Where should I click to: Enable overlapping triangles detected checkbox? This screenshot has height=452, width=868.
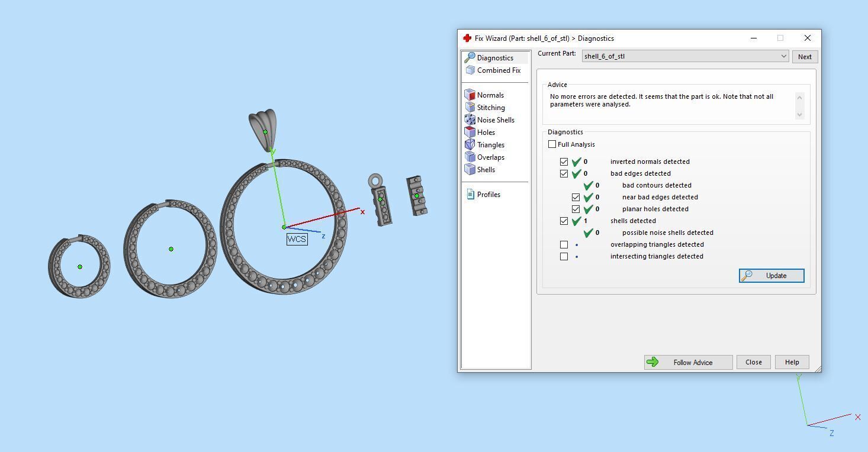pos(564,244)
